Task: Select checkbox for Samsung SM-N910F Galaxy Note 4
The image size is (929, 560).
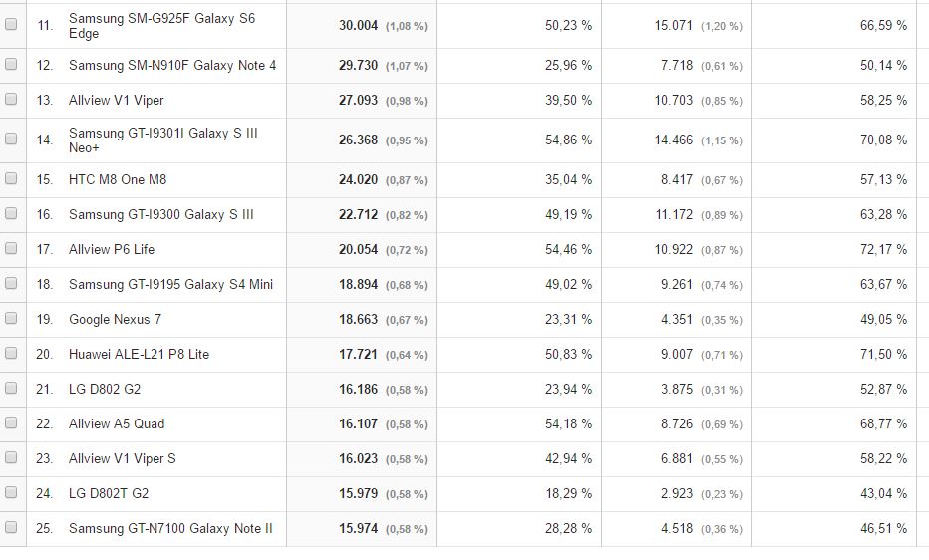Action: (x=11, y=65)
